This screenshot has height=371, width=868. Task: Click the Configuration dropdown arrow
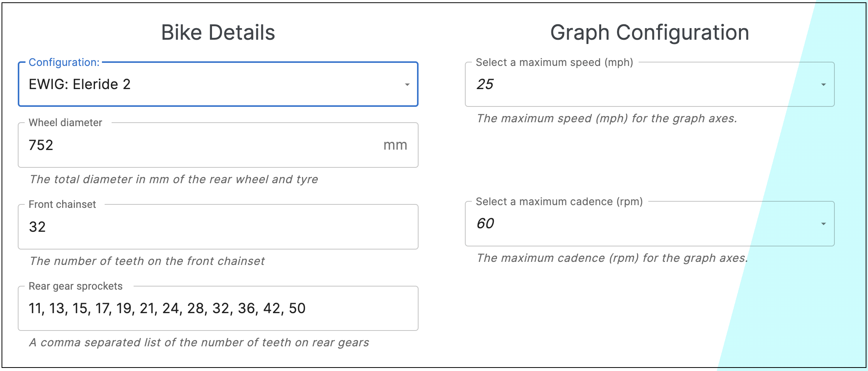tap(407, 84)
